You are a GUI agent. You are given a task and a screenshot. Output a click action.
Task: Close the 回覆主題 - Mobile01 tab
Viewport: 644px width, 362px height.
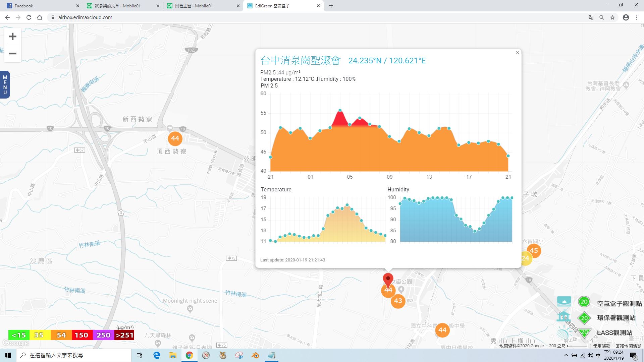click(x=238, y=6)
